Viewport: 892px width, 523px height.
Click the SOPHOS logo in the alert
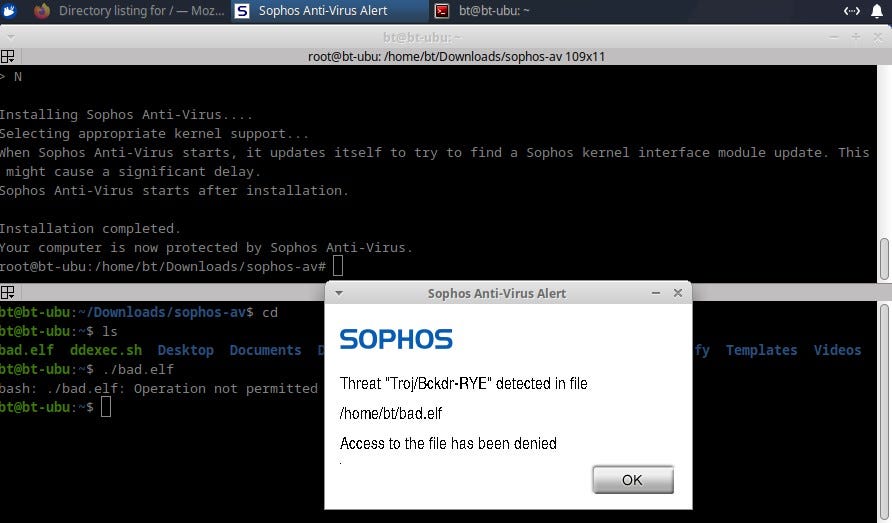[x=396, y=339]
